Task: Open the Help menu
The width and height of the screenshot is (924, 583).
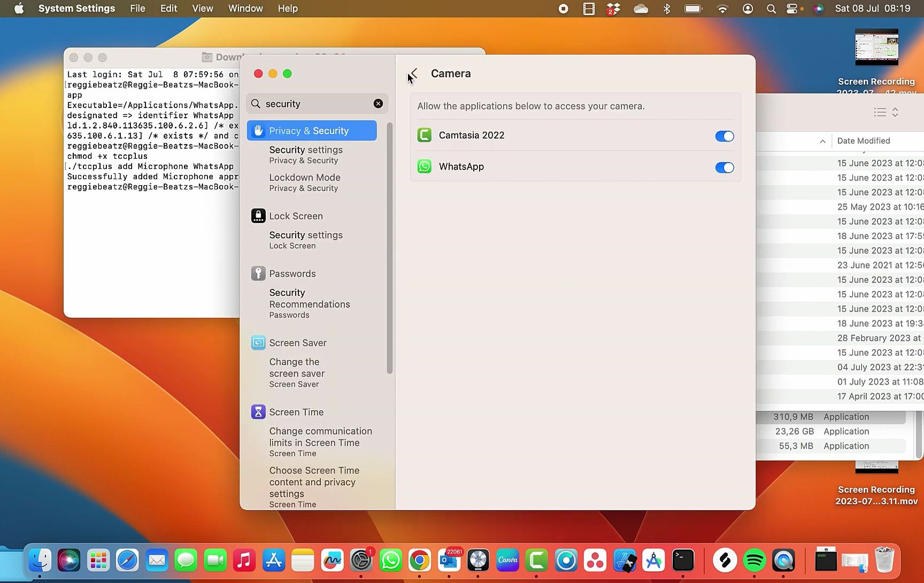Action: 288,9
